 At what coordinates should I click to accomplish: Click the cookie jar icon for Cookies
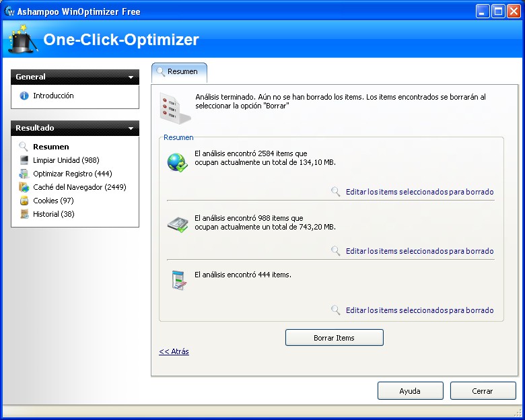click(24, 201)
